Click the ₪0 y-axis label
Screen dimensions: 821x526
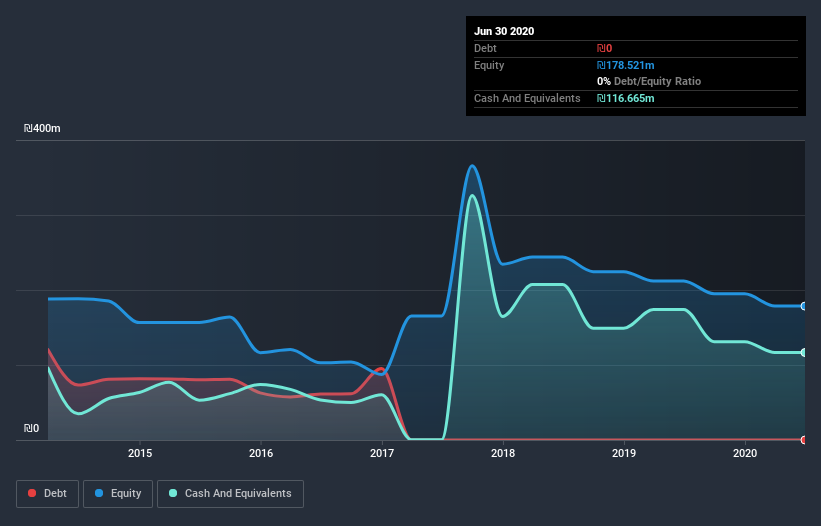(x=31, y=428)
